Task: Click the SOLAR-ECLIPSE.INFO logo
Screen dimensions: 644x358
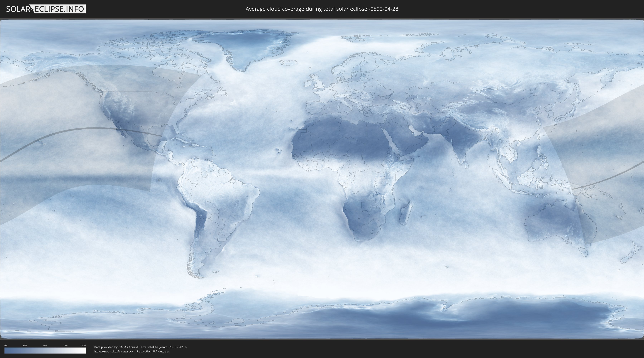Action: [x=46, y=9]
